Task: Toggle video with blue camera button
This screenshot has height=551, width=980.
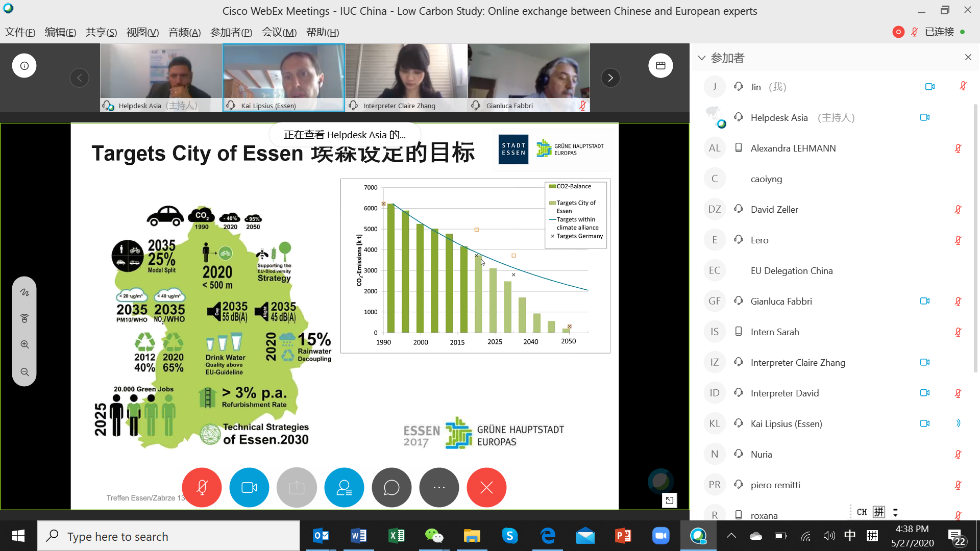Action: (249, 488)
